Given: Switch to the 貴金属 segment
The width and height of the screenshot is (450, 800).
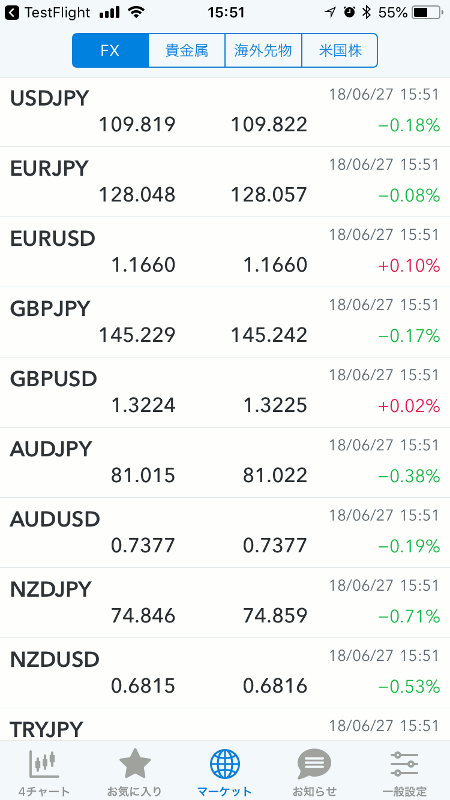Looking at the screenshot, I should point(187,51).
